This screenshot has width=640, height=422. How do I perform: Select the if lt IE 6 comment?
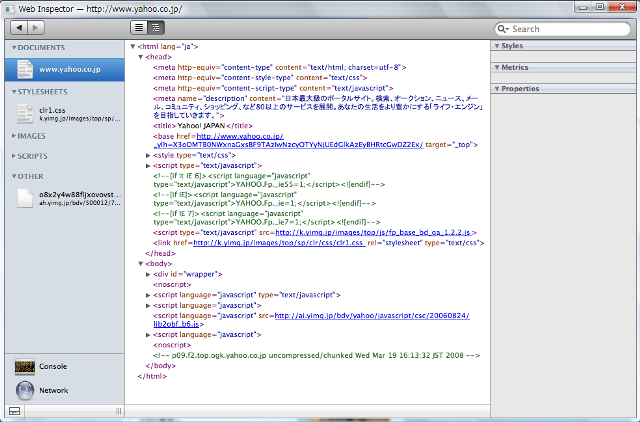269,180
